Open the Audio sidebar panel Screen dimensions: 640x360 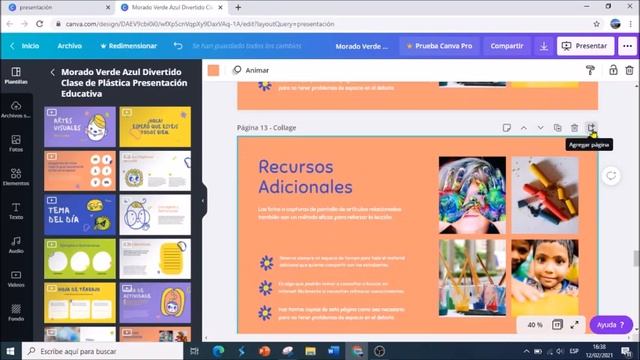click(16, 245)
